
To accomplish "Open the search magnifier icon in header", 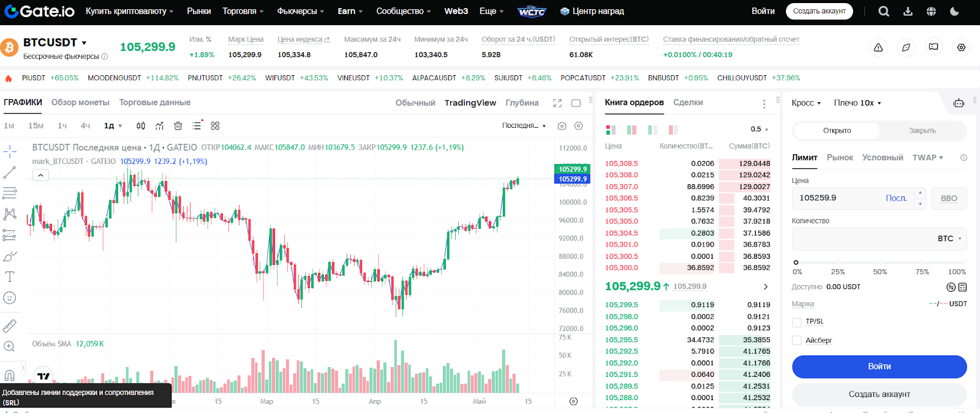I will coord(883,11).
